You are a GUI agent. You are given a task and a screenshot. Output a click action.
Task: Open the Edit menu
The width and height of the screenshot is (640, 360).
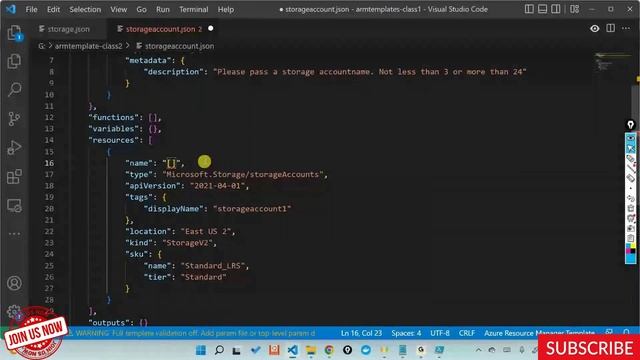click(x=53, y=9)
